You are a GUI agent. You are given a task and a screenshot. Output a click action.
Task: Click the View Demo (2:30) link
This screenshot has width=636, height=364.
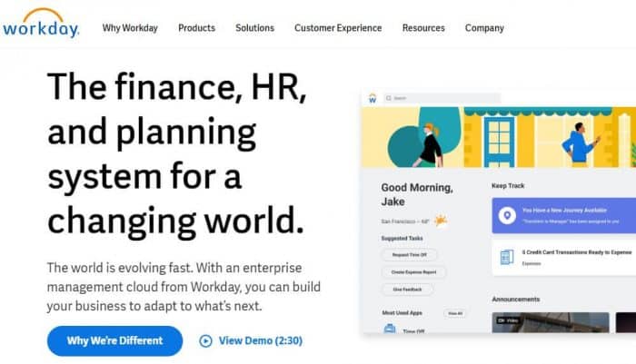261,341
